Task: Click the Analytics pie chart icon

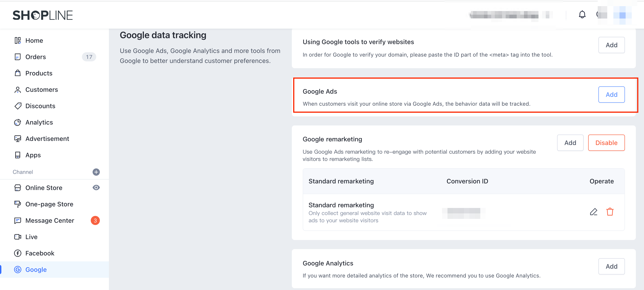Action: 17,122
